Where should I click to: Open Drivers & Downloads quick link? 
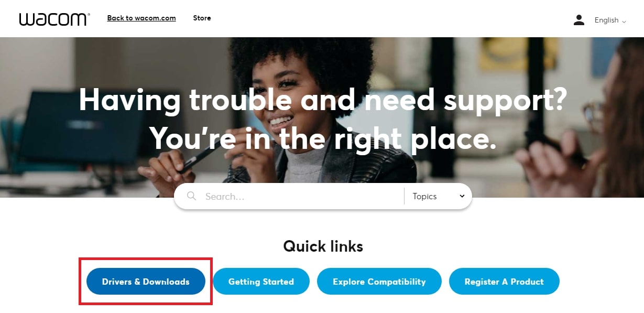click(146, 282)
